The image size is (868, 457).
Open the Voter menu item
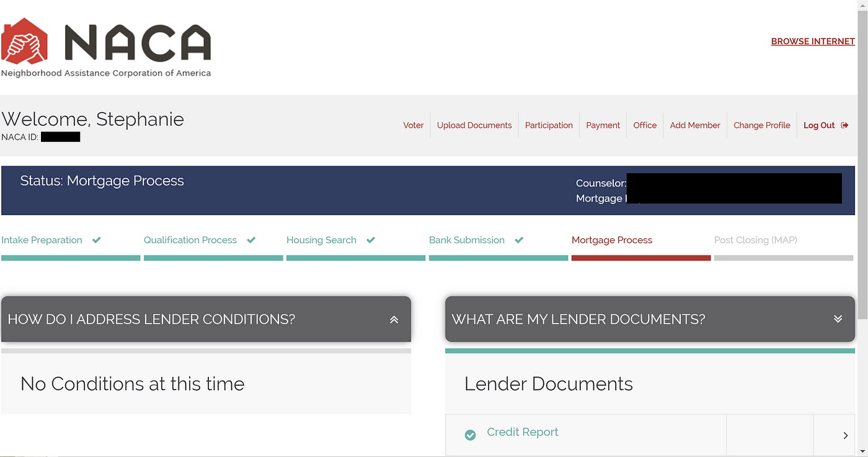(414, 125)
